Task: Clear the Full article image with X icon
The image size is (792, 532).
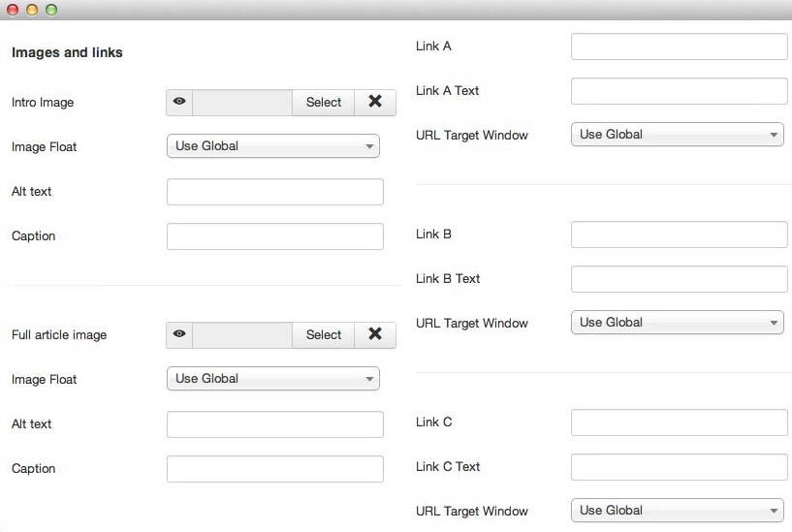Action: [375, 334]
